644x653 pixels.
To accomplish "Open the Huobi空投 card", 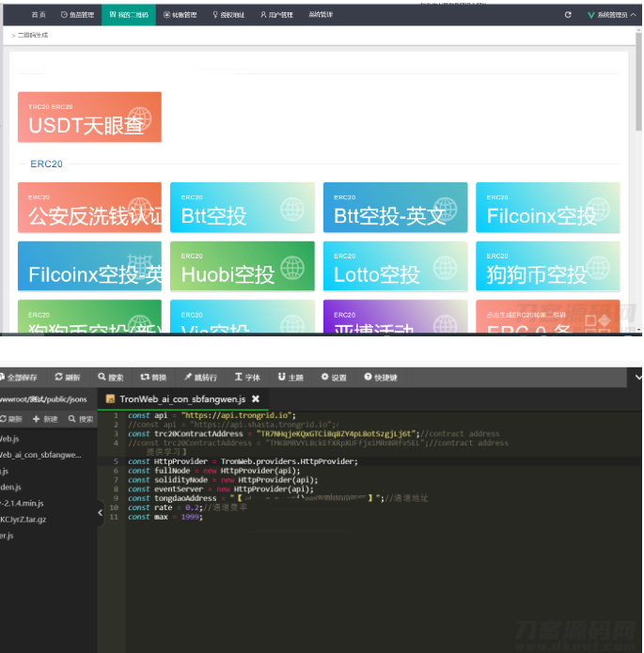I will pyautogui.click(x=243, y=266).
